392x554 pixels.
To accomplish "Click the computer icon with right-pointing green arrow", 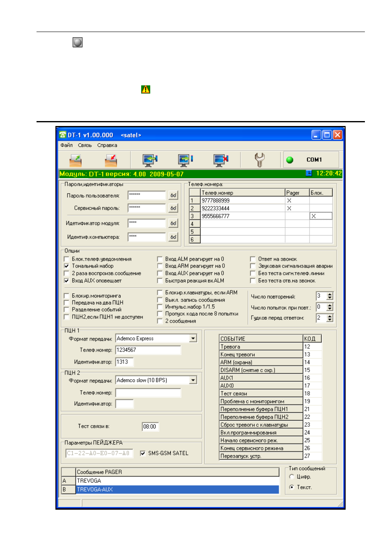I will (x=186, y=160).
